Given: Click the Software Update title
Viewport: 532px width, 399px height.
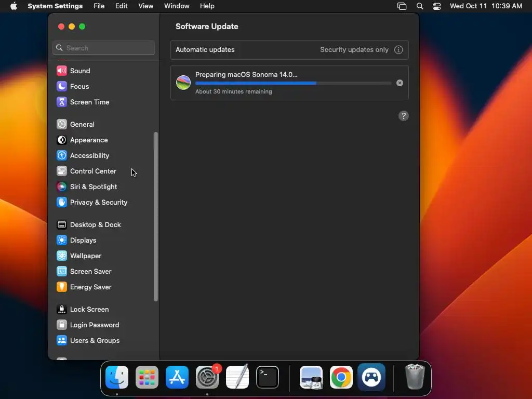Looking at the screenshot, I should pos(207,26).
